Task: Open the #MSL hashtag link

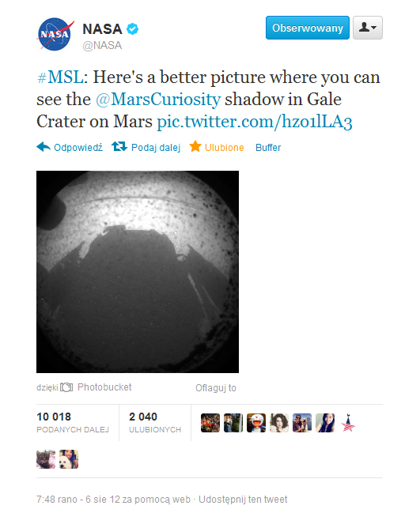Action: tap(60, 77)
